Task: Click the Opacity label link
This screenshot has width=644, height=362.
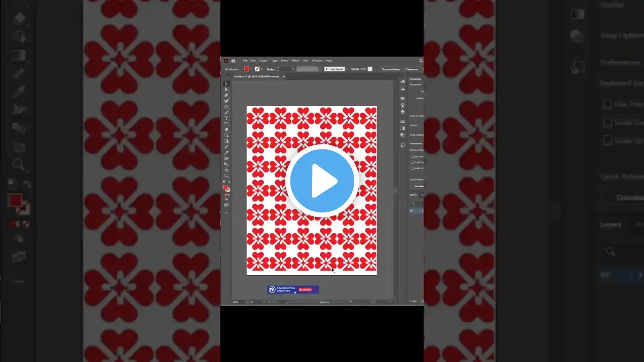Action: tap(355, 69)
